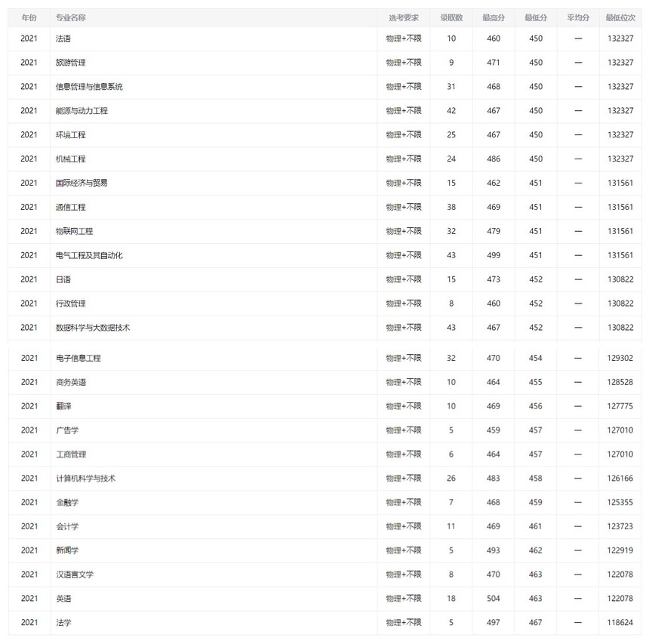Select the 国际经济与贸易 major name
The height and width of the screenshot is (644, 649).
[82, 183]
